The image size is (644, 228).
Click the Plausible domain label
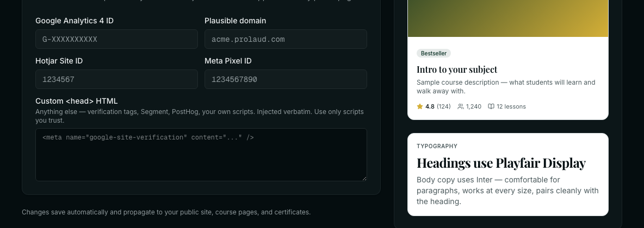[x=236, y=21]
